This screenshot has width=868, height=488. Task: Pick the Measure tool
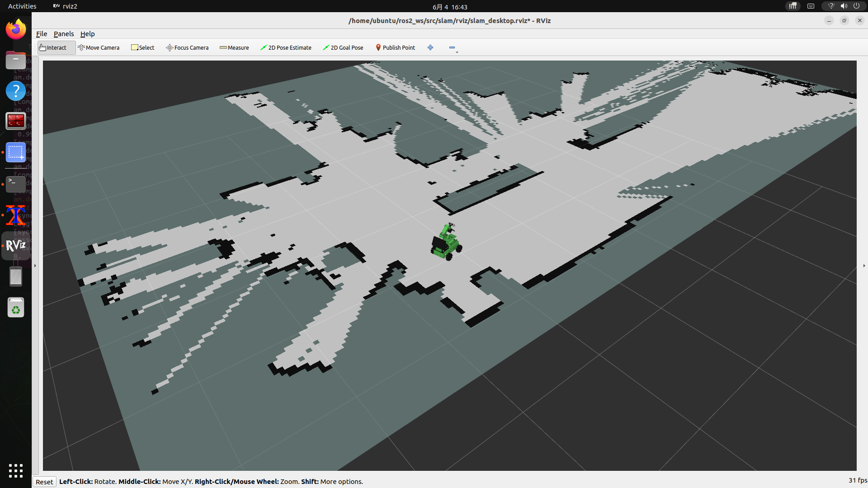click(x=234, y=47)
